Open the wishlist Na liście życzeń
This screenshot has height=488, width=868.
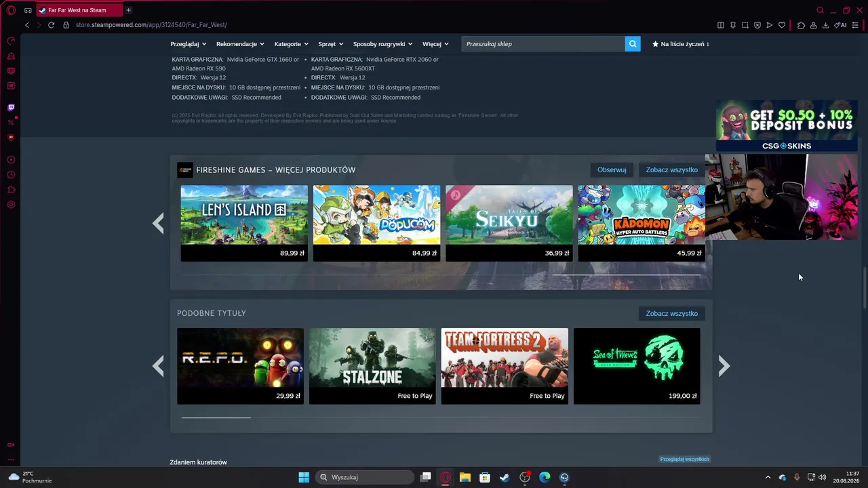[x=681, y=44]
